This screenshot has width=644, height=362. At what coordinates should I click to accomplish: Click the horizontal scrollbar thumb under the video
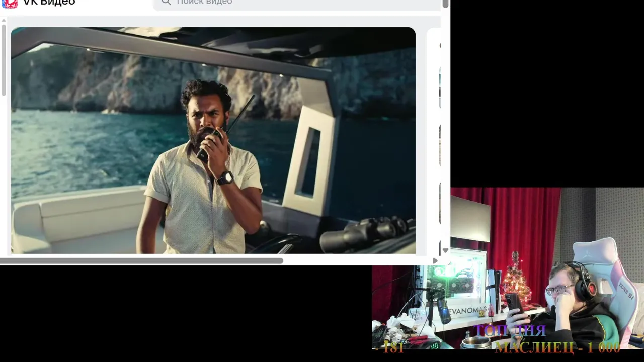point(141,260)
